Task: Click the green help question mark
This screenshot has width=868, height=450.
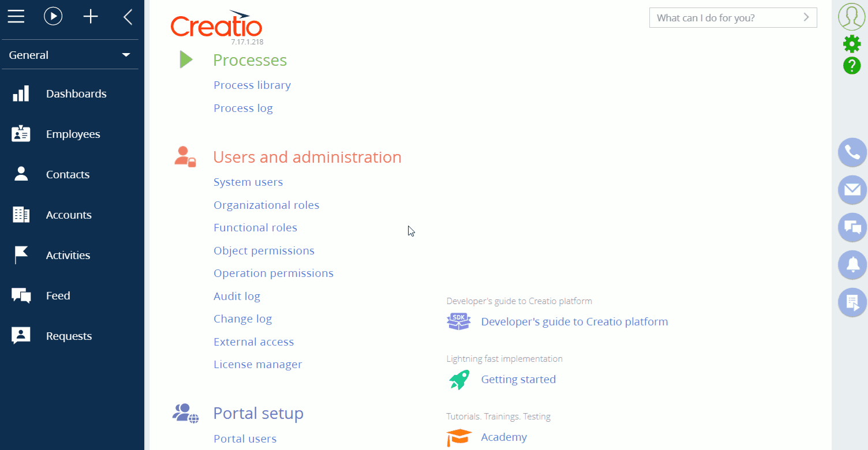Action: pyautogui.click(x=852, y=65)
